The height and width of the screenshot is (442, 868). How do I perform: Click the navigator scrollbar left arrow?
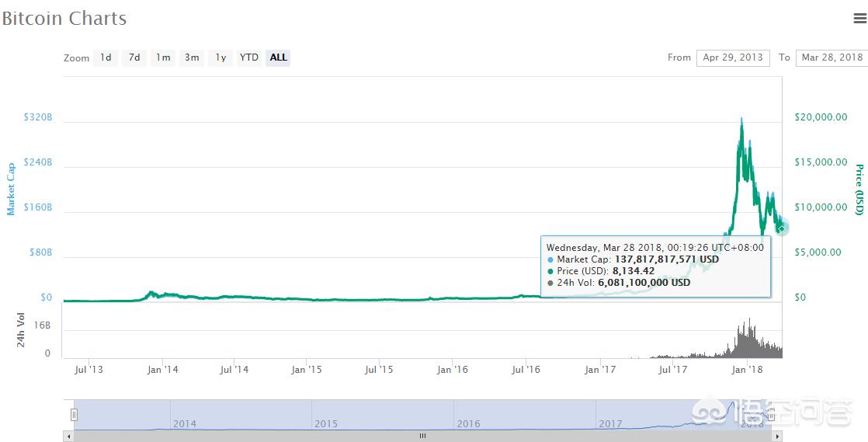click(x=68, y=436)
